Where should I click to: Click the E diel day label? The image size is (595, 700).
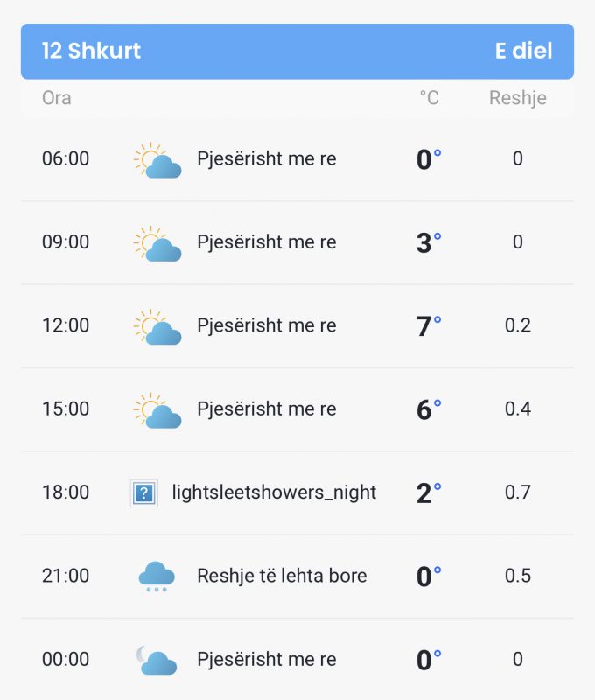click(523, 51)
